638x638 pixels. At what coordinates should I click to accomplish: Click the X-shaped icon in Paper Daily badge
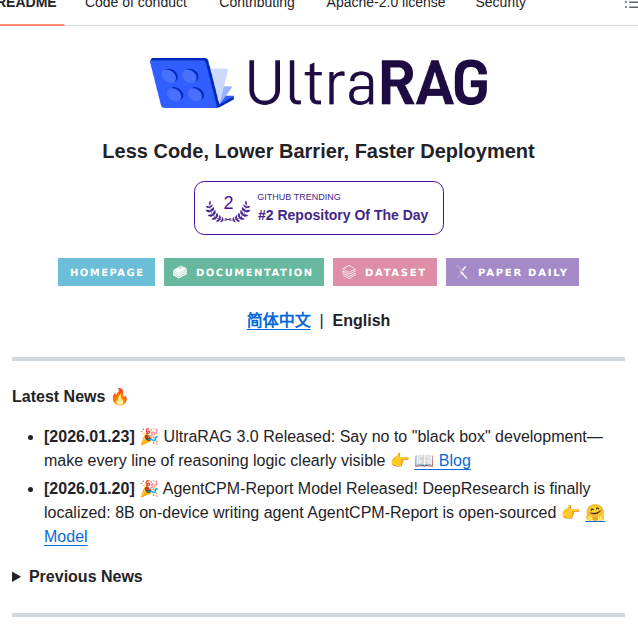tap(462, 272)
